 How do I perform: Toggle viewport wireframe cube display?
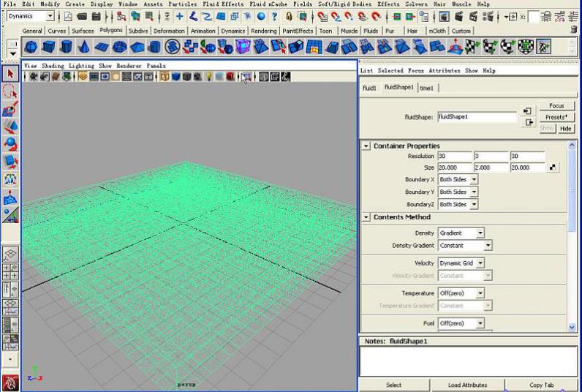click(165, 77)
